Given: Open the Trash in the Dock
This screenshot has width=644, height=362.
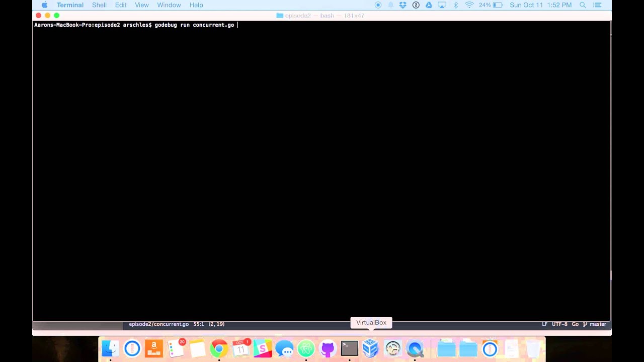Looking at the screenshot, I should pyautogui.click(x=533, y=348).
